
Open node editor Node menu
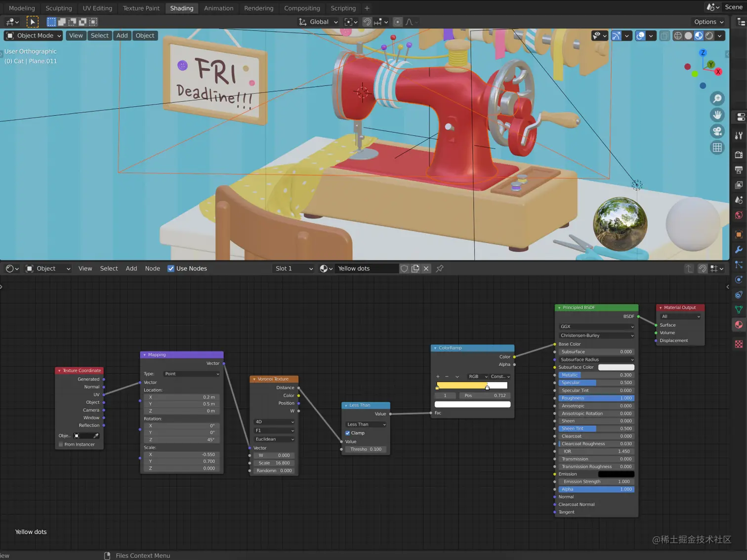pos(152,269)
